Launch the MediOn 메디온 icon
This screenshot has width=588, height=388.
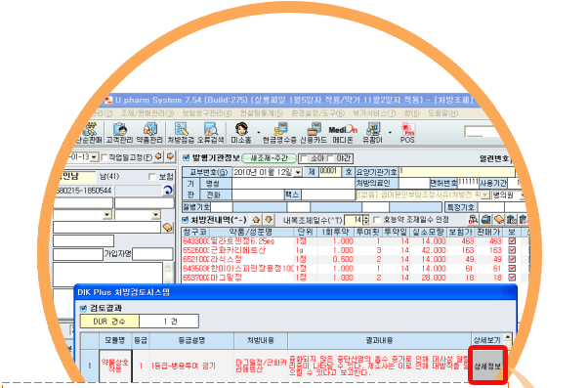pos(343,133)
